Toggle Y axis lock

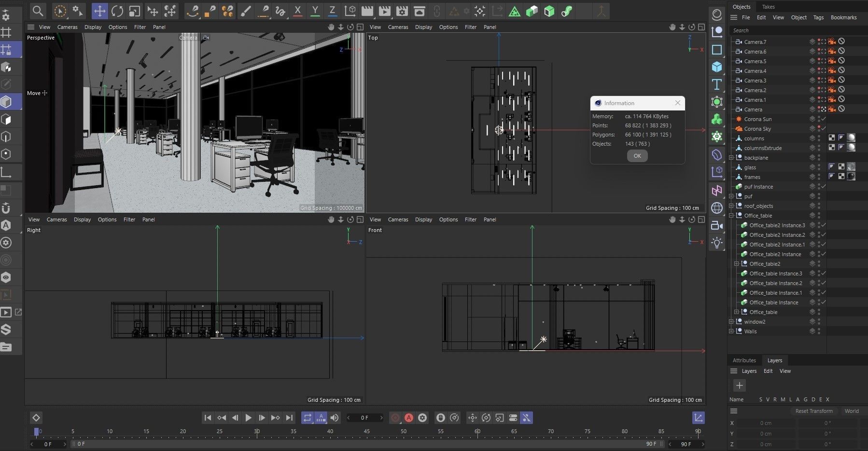(x=315, y=11)
